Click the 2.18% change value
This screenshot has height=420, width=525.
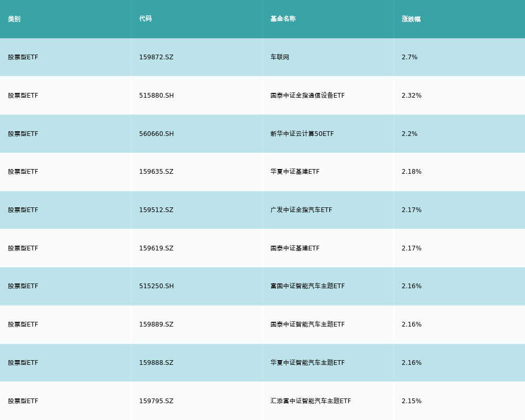tap(412, 172)
